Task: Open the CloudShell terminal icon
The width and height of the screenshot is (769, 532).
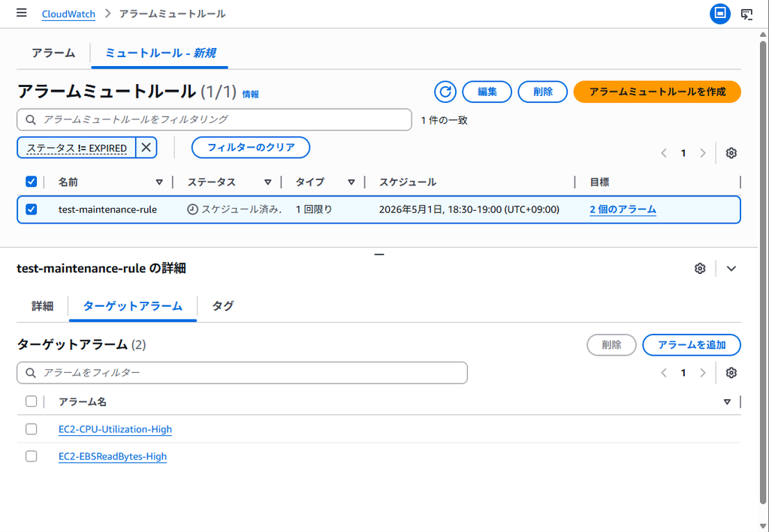Action: click(746, 14)
